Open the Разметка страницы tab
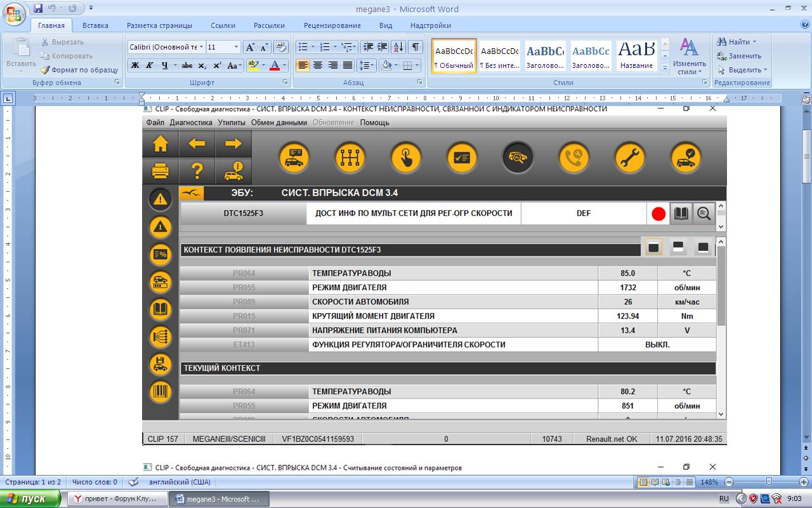The height and width of the screenshot is (508, 812). (x=159, y=25)
